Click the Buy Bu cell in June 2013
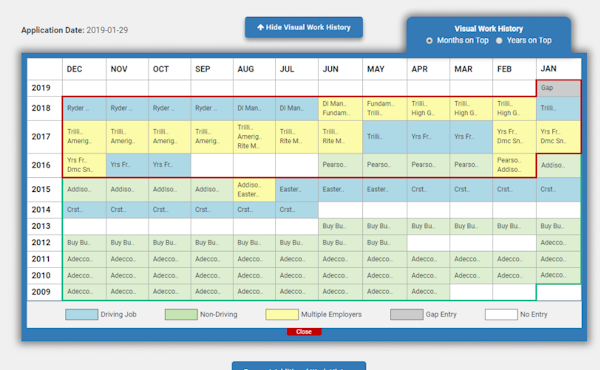The height and width of the screenshot is (370, 600). [340, 226]
